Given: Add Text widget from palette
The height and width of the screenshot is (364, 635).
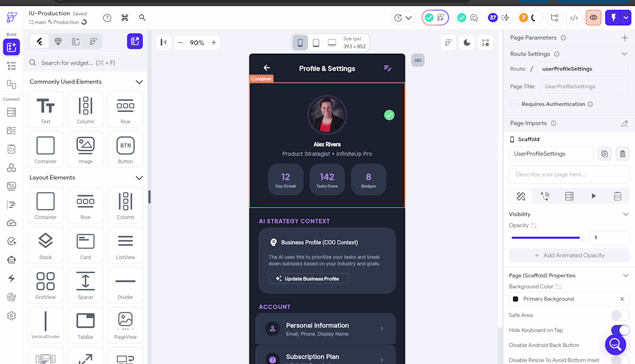Looking at the screenshot, I should click(x=46, y=110).
